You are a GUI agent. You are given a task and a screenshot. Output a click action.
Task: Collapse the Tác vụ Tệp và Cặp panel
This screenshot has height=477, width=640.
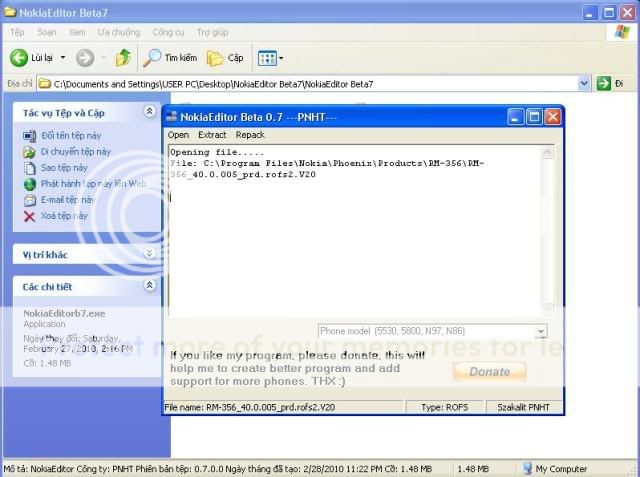(x=150, y=112)
